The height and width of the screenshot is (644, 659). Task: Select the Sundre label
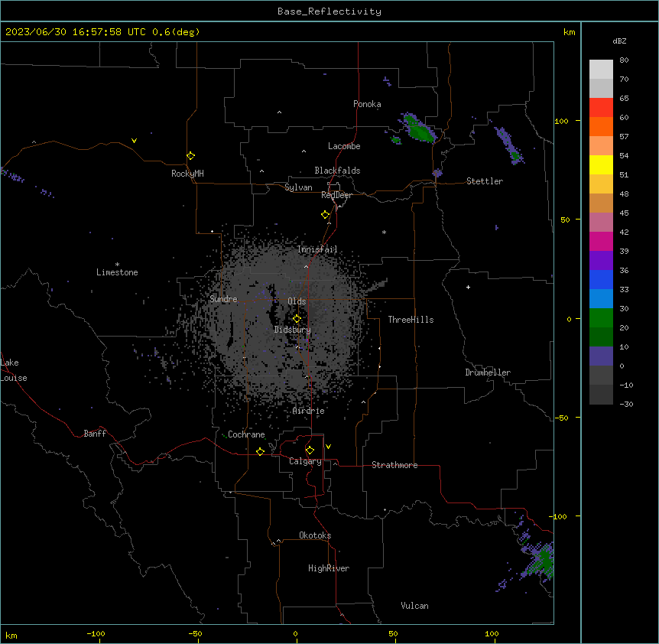tap(223, 299)
